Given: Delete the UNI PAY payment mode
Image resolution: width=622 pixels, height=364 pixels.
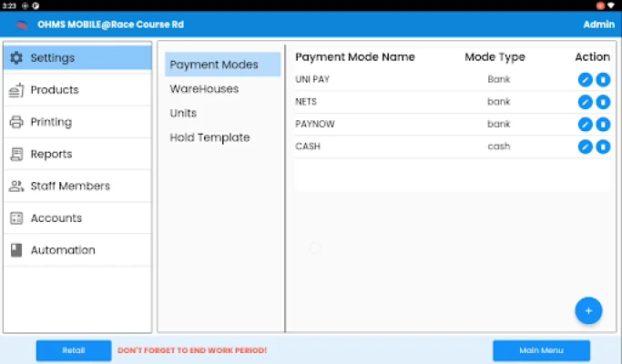Looking at the screenshot, I should 603,79.
